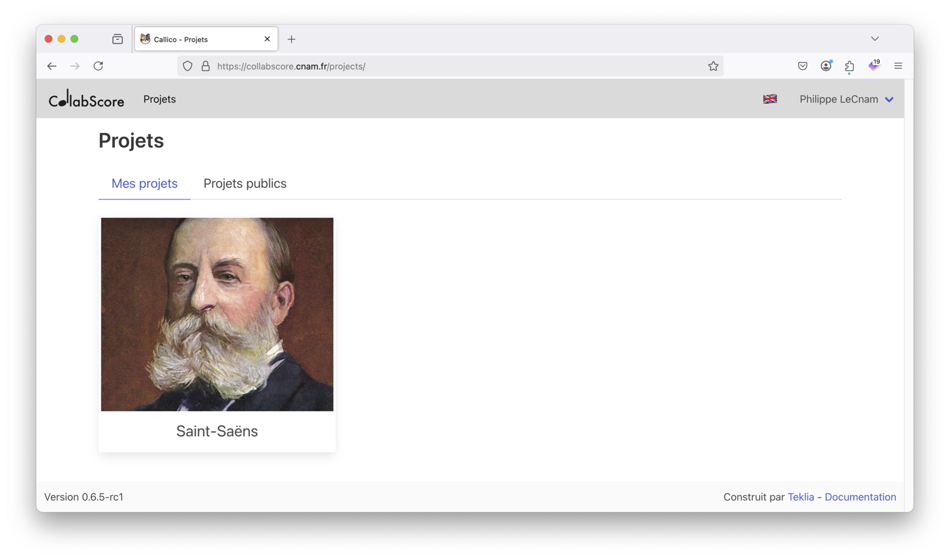
Task: Select the Callico - Projets browser tab
Action: pyautogui.click(x=206, y=39)
